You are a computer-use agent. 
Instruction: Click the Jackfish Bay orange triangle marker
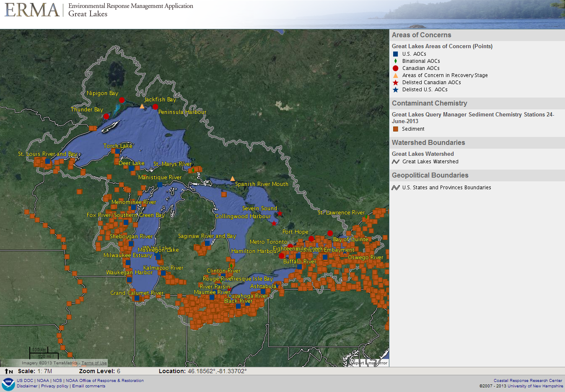[x=142, y=106]
